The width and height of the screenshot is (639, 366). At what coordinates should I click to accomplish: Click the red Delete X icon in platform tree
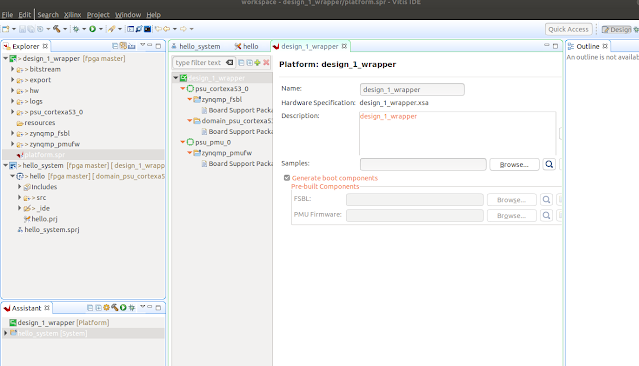266,62
